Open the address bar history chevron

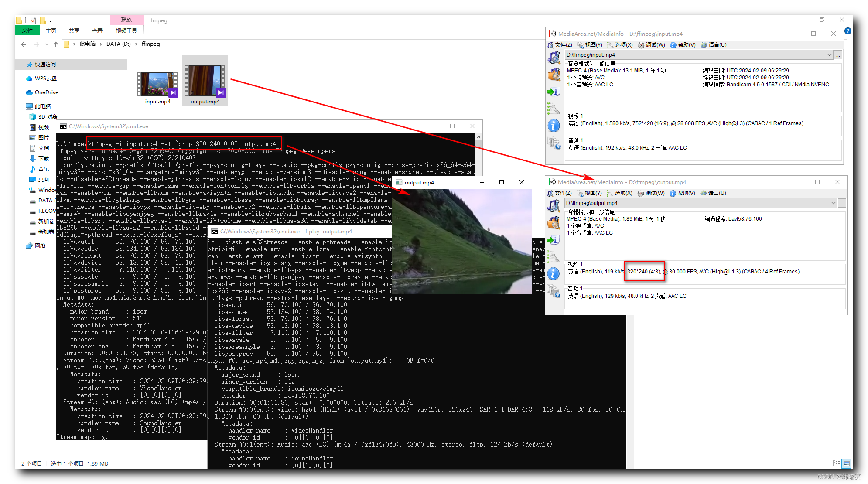point(47,44)
